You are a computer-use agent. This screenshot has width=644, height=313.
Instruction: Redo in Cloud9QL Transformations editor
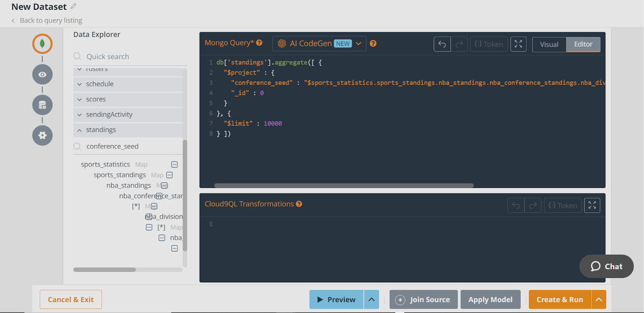(533, 206)
